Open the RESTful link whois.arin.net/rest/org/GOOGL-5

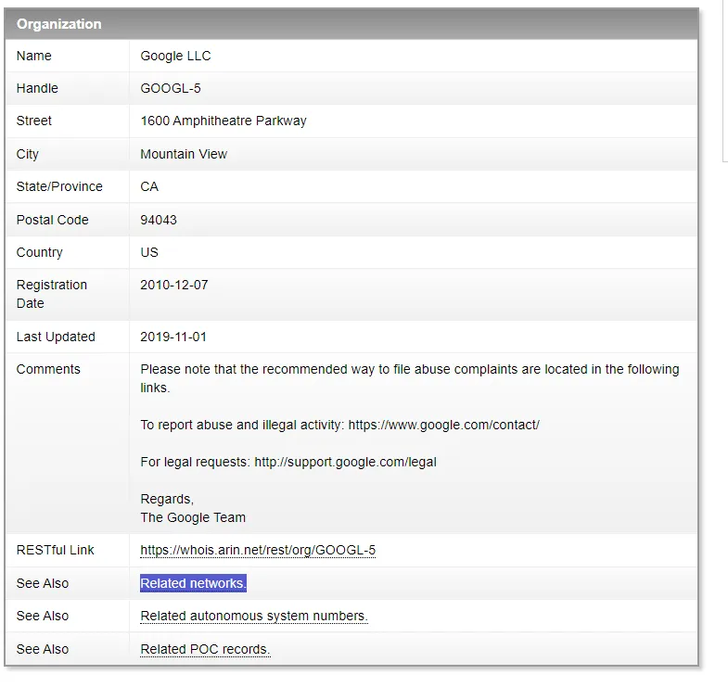tap(258, 550)
